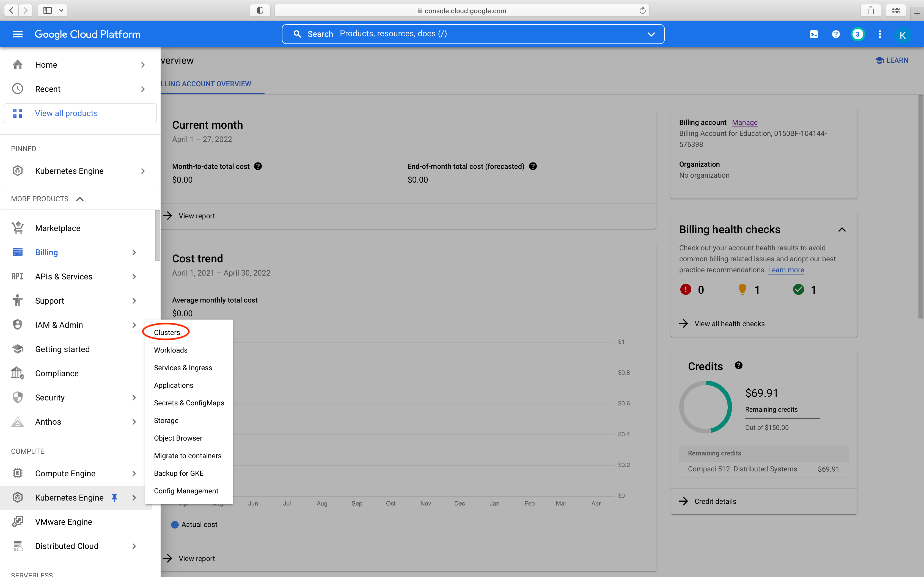Screen dimensions: 924x577
Task: Follow the Learn more link
Action: tap(786, 270)
